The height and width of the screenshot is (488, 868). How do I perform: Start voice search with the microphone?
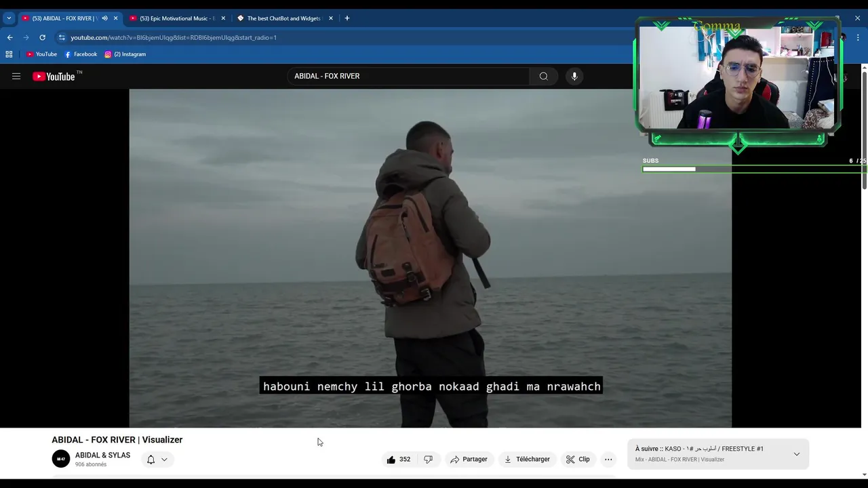pyautogui.click(x=574, y=77)
